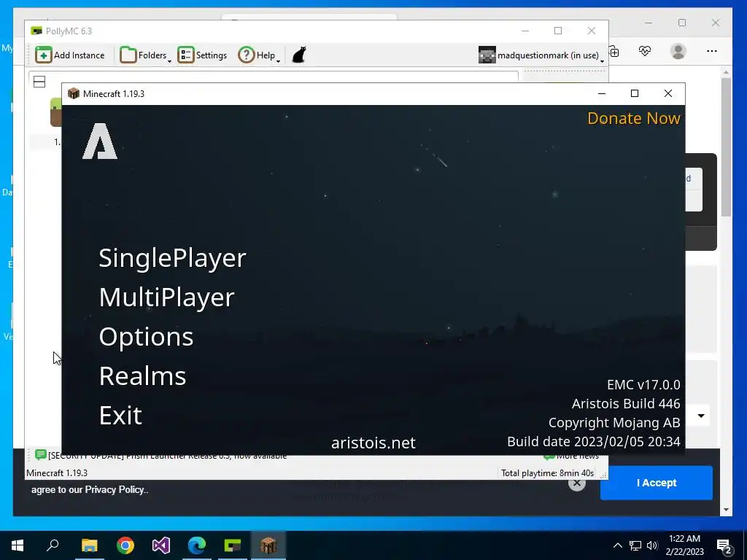Click 'Minecraft 1.19.3' PollyMC status bar text
This screenshot has width=747, height=560.
57,472
